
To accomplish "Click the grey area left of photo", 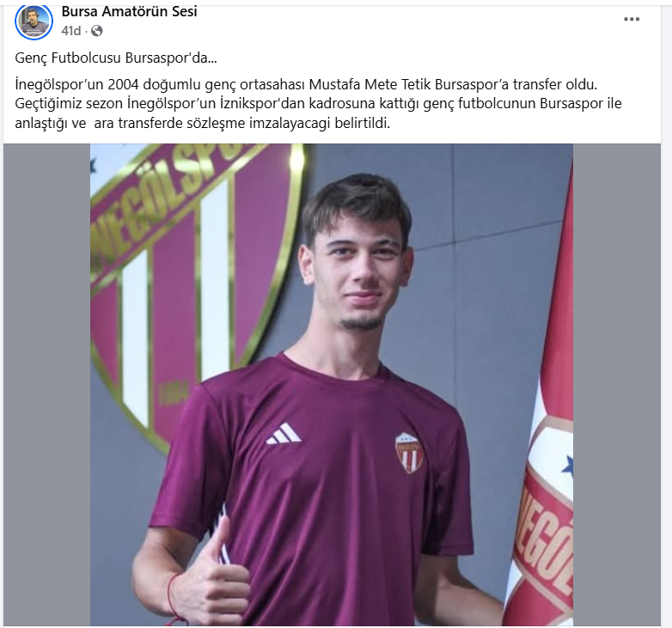I will pos(46,385).
